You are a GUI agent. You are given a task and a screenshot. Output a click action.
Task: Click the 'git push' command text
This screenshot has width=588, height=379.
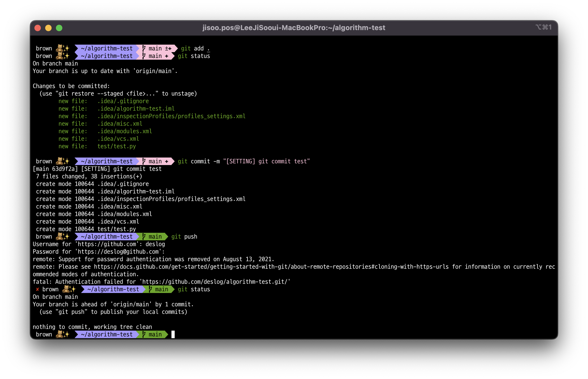coord(184,237)
